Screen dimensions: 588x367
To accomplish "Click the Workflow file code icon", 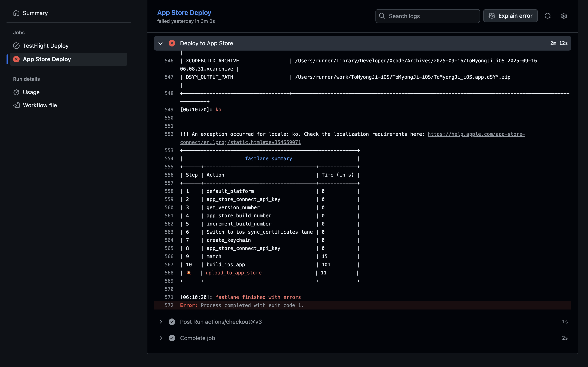I will coord(16,105).
